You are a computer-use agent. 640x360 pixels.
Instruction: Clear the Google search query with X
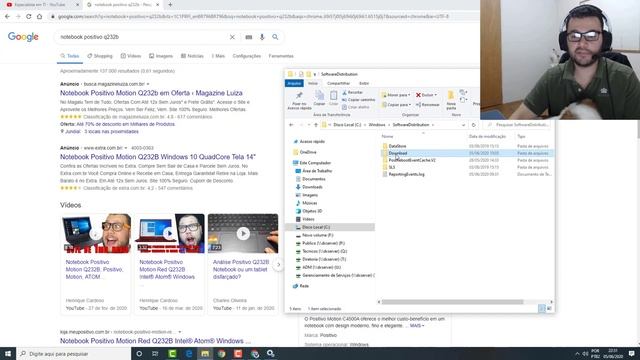[x=232, y=37]
